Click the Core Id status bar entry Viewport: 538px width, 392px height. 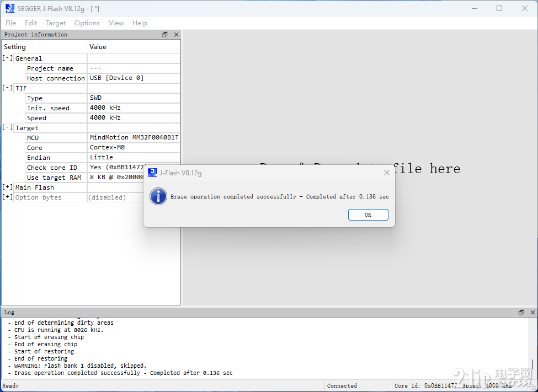[425, 385]
